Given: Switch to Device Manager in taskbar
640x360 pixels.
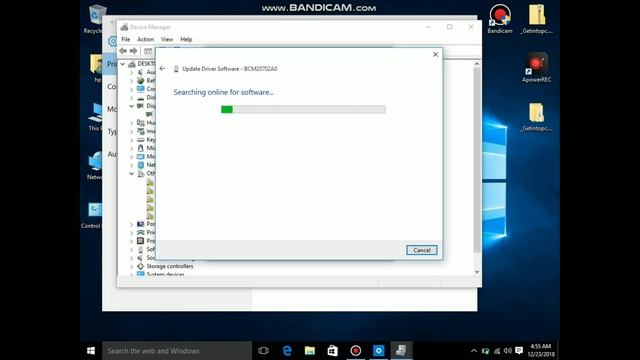Looking at the screenshot, I should (401, 351).
